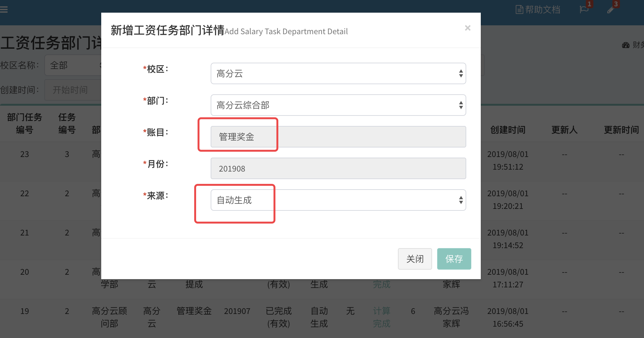
Task: Open the 来源 dropdown showing 自动生成
Action: [x=338, y=200]
